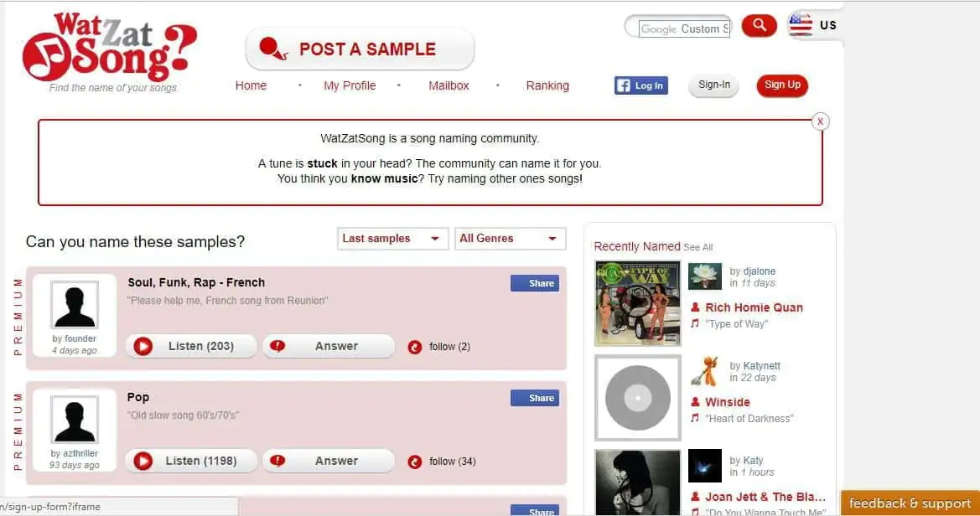This screenshot has width=980, height=516.
Task: Click in the Google Custom Search field
Action: (x=684, y=28)
